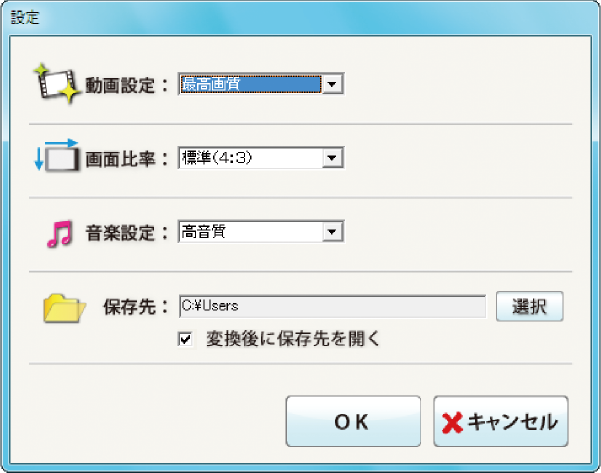Click the sparkling film video settings icon
601x473 pixels.
pyautogui.click(x=57, y=83)
